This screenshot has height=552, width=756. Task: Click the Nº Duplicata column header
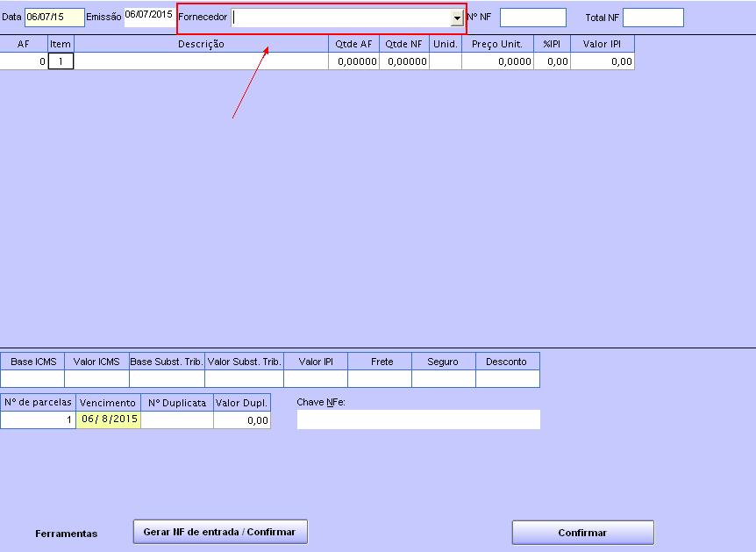click(177, 403)
